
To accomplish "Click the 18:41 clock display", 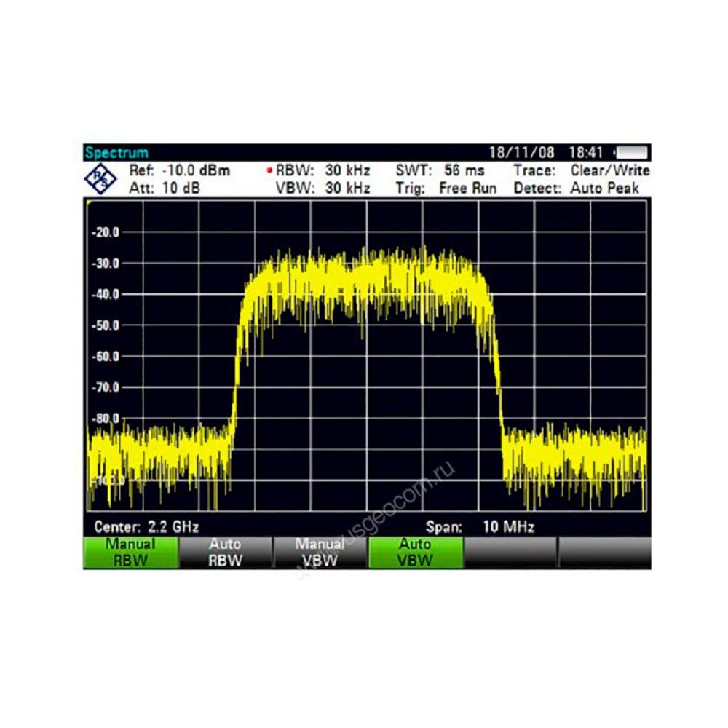I will [x=584, y=153].
